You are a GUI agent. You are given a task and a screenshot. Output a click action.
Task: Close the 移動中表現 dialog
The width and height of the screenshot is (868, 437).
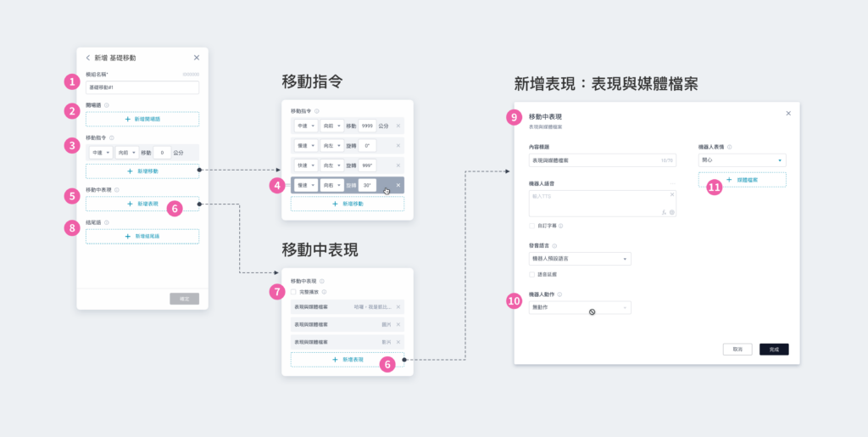pos(788,114)
